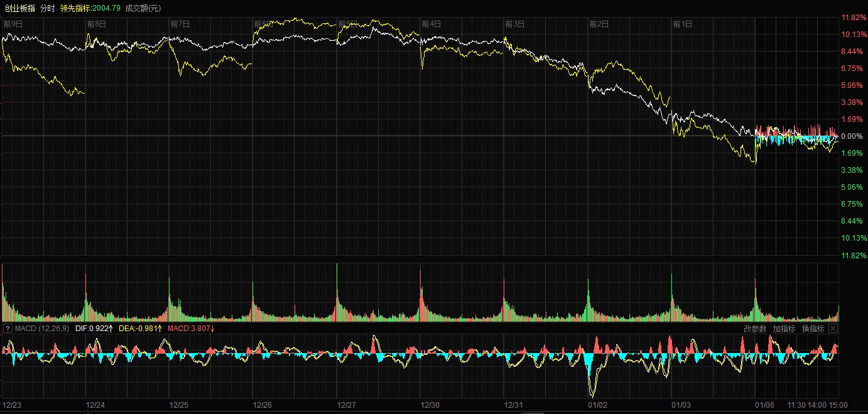Click the 01/06 date label
The width and height of the screenshot is (868, 414).
765,405
